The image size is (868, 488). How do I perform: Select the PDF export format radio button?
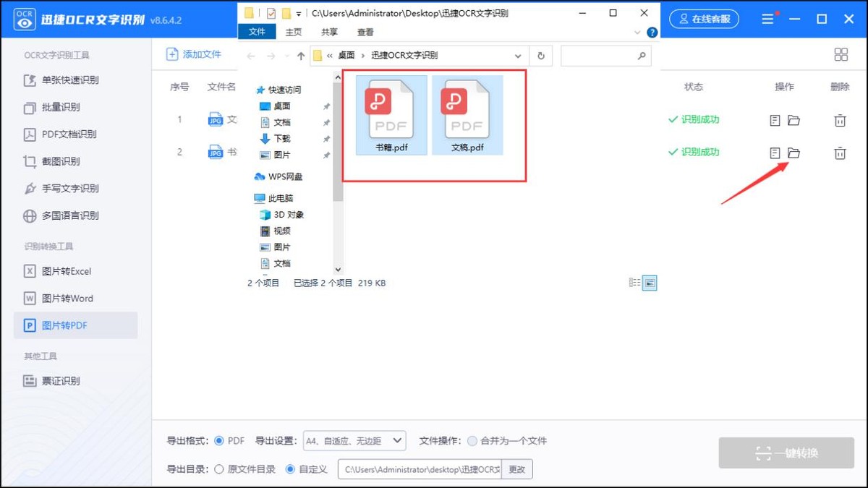click(x=218, y=440)
